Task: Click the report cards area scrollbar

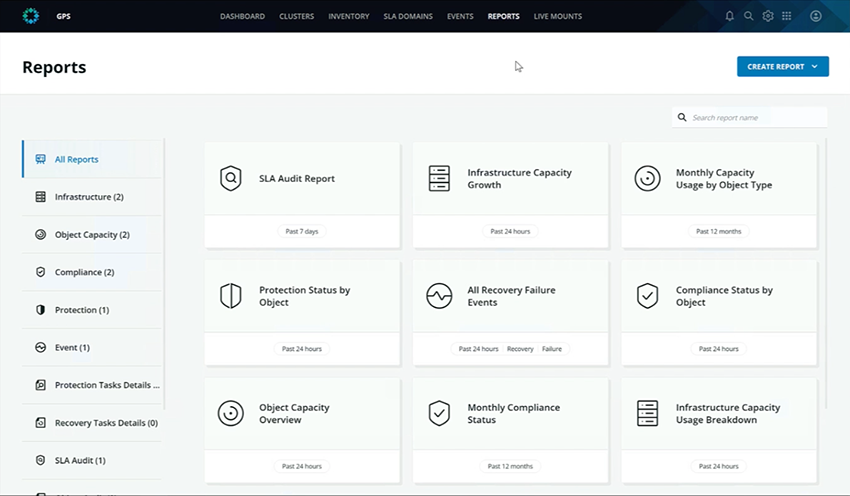Action: click(x=826, y=274)
